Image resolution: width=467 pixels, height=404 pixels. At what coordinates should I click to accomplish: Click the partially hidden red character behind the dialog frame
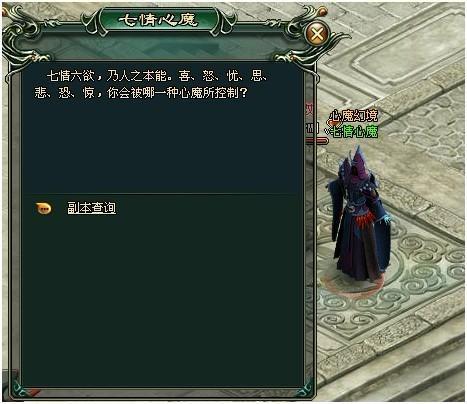click(310, 111)
